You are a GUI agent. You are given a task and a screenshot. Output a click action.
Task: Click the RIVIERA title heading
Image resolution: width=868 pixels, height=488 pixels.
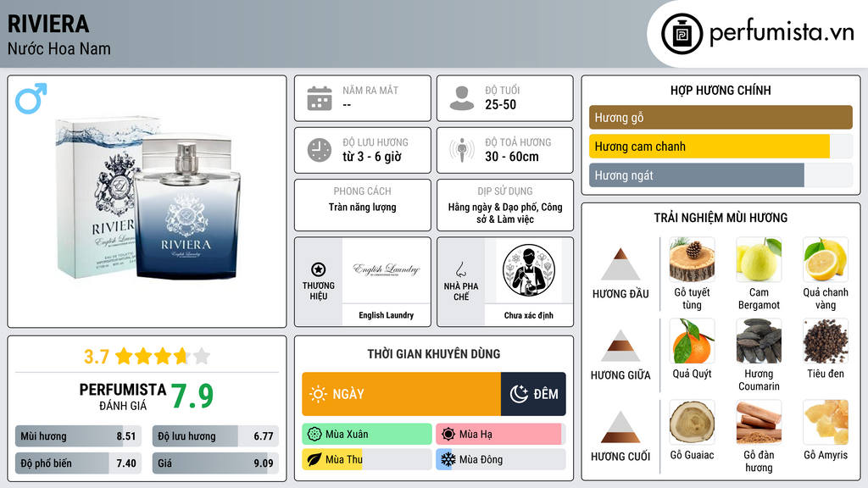click(48, 24)
